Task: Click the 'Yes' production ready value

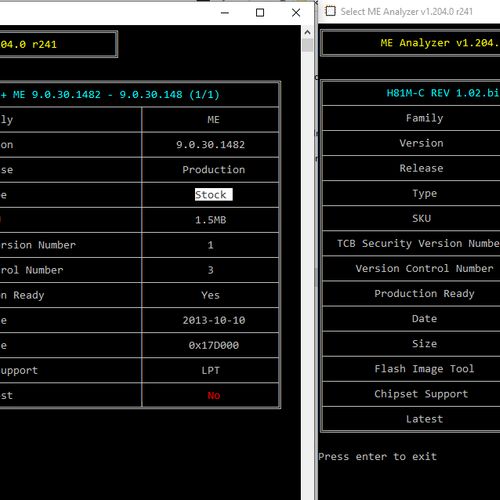Action: point(210,295)
